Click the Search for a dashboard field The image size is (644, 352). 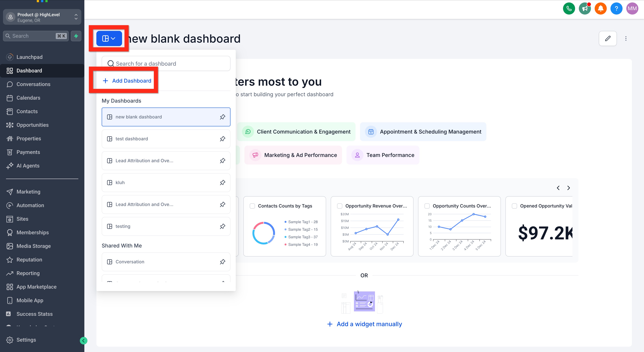166,64
